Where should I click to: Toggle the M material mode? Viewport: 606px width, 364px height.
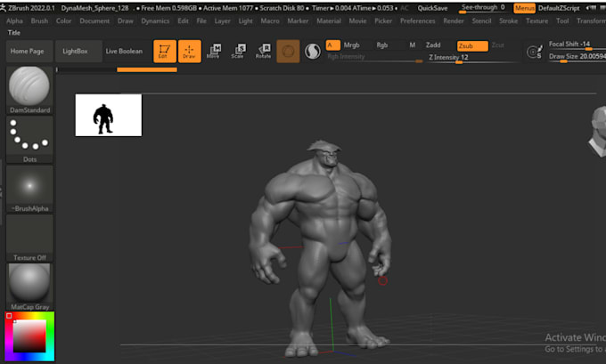[x=413, y=45]
